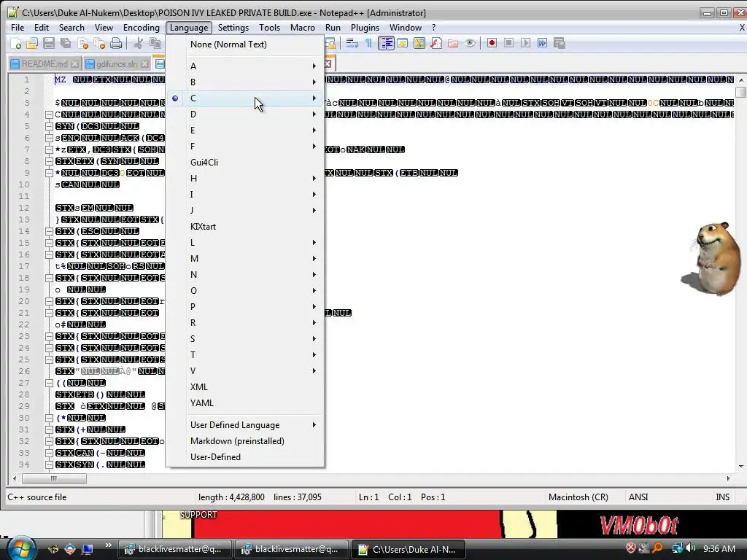The height and width of the screenshot is (560, 747).
Task: Click the volume speaker tray icon
Action: pos(692,548)
